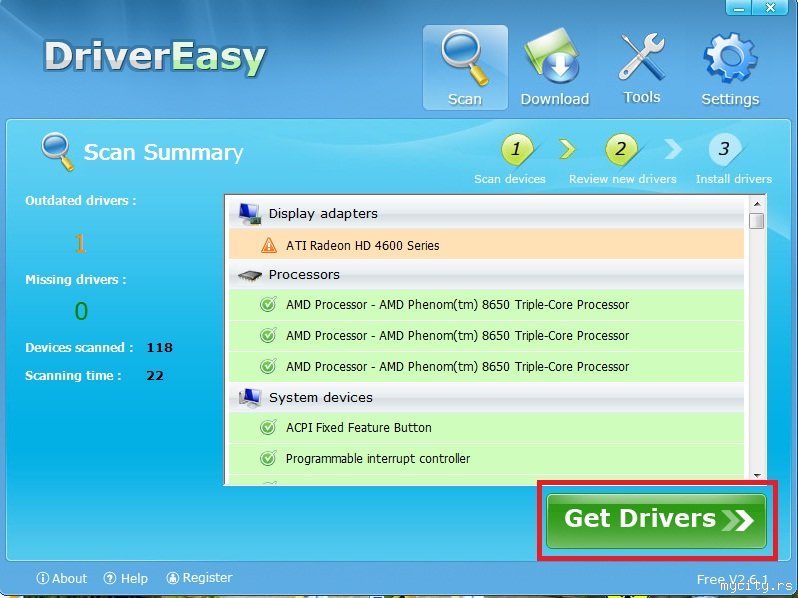Screen dimensions: 798x598
Task: Open the Download section icon
Action: 553,57
